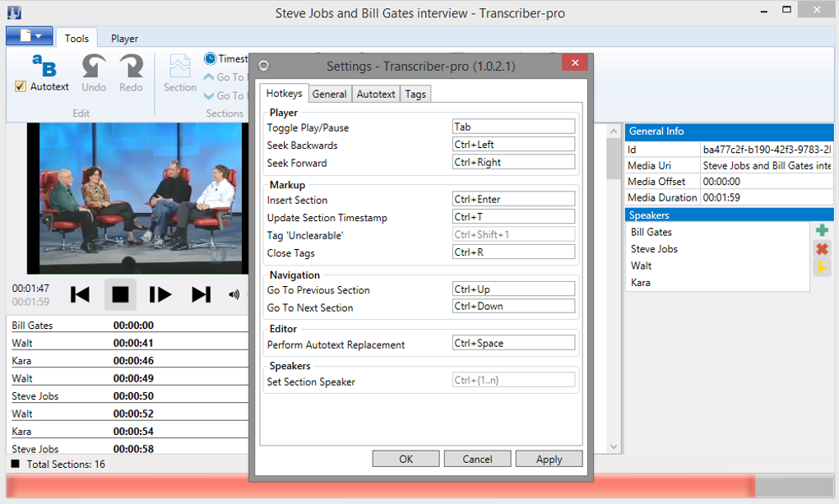Click the red playback progress bar
This screenshot has width=839, height=504.
[x=381, y=486]
